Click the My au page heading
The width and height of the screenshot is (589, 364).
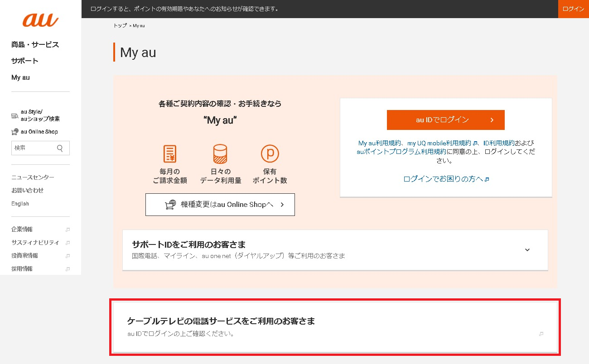138,53
